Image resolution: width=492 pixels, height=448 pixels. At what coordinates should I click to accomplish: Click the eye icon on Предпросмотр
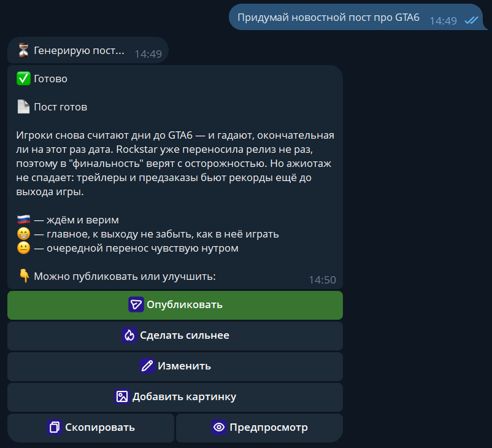(219, 427)
